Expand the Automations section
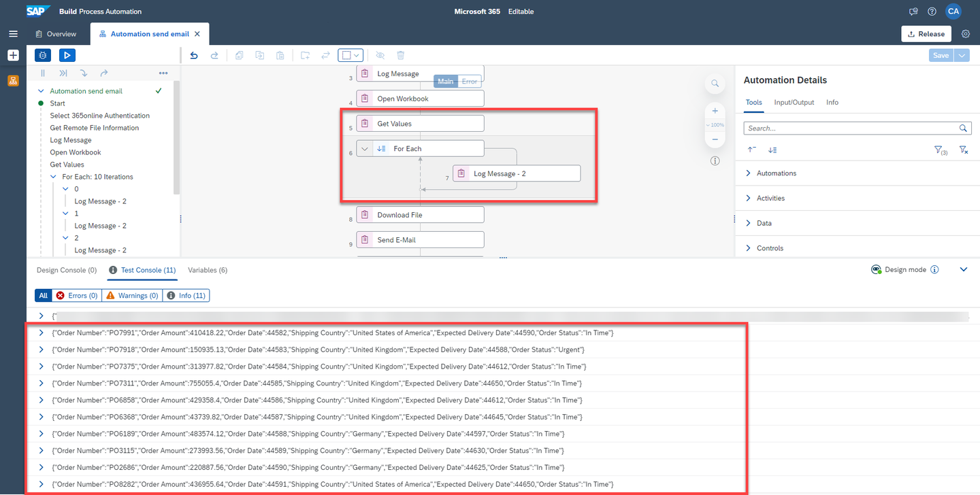This screenshot has height=495, width=980. [x=749, y=173]
